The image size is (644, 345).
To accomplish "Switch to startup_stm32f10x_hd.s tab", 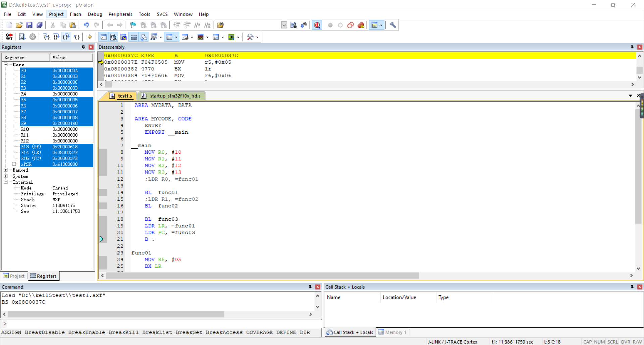I will [171, 96].
